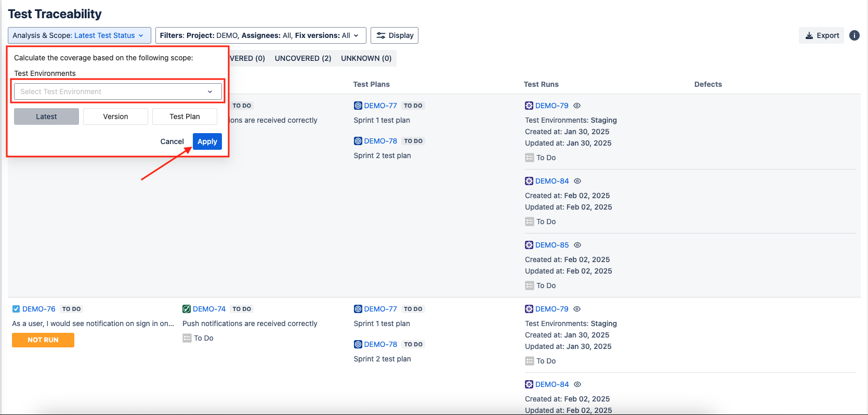This screenshot has width=868, height=415.
Task: Toggle the eye icon beside DEMO-85
Action: (577, 245)
